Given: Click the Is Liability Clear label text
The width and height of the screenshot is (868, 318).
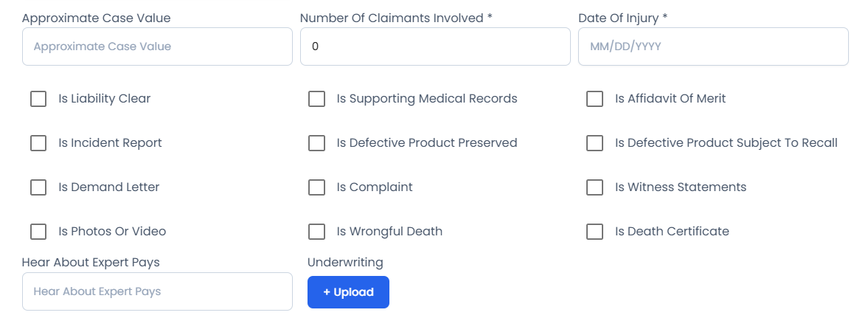Looking at the screenshot, I should point(104,99).
